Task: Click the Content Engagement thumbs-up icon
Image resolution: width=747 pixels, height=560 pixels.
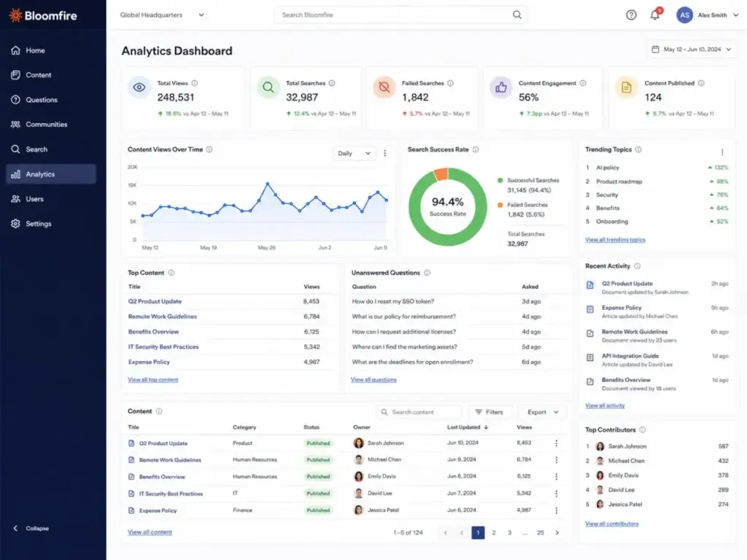Action: (500, 87)
